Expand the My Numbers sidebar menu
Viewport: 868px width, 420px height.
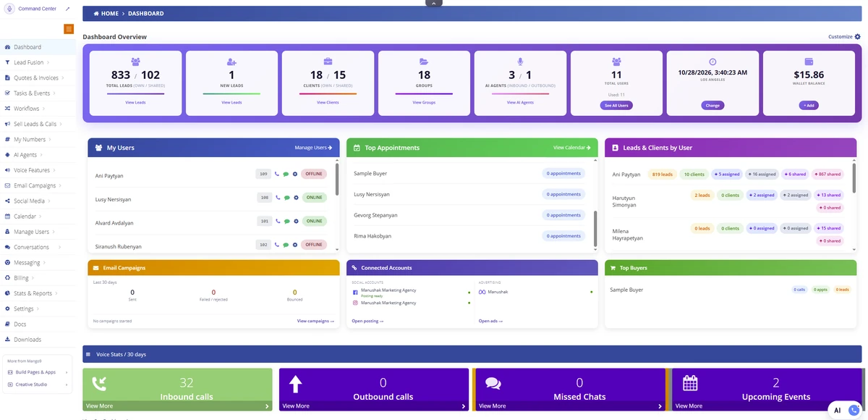click(x=38, y=139)
